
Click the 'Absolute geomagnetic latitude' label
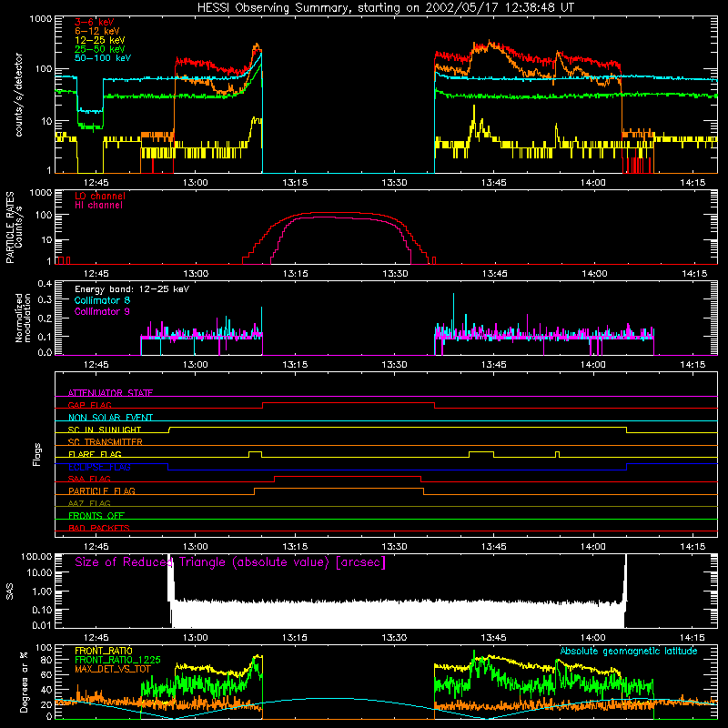click(x=629, y=651)
